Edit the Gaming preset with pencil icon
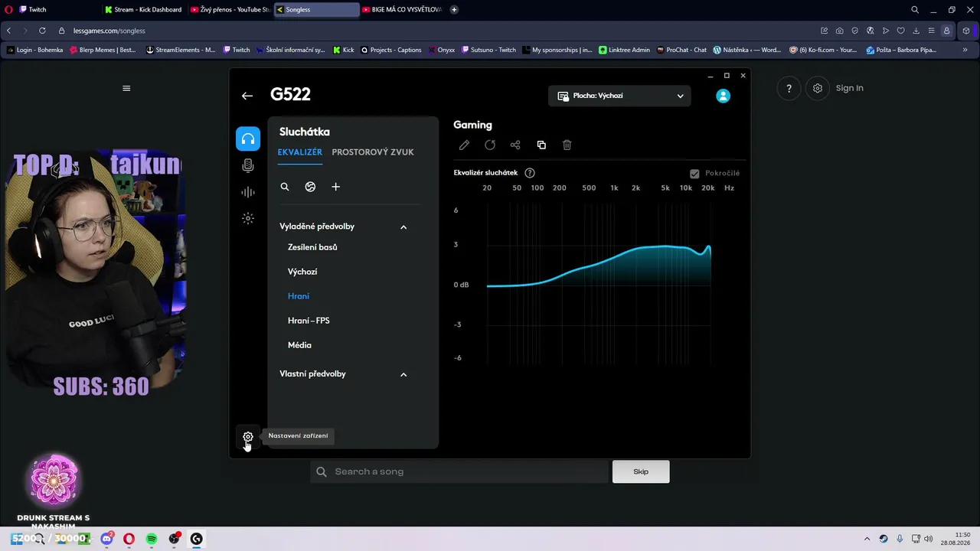The width and height of the screenshot is (980, 551). pos(464,145)
